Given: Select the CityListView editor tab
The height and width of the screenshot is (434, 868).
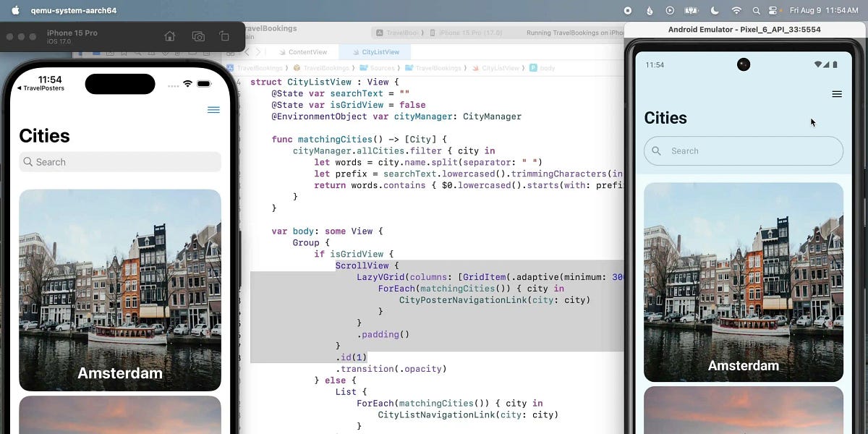Looking at the screenshot, I should coord(380,52).
